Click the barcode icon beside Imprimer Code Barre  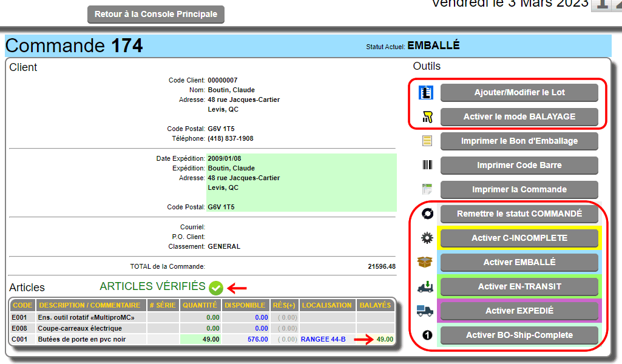click(427, 165)
